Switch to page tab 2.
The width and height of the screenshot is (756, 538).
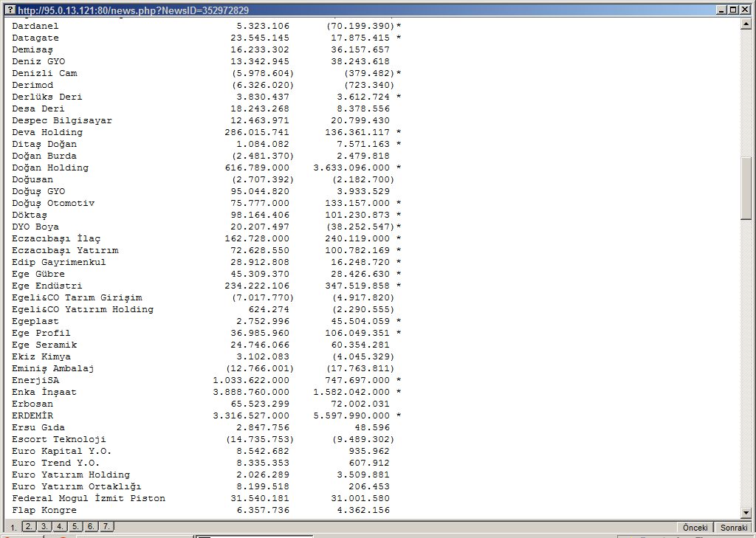[x=29, y=526]
